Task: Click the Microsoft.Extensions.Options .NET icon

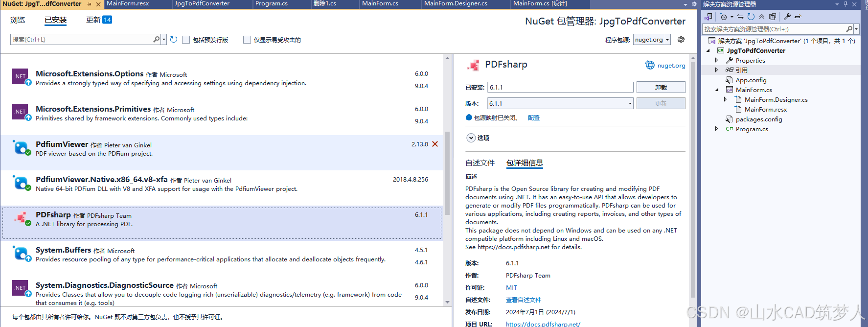Action: pyautogui.click(x=21, y=77)
